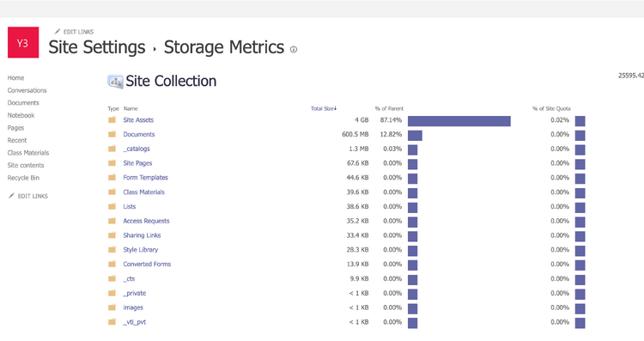
Task: Click the folder icon for Style Library
Action: coord(112,249)
